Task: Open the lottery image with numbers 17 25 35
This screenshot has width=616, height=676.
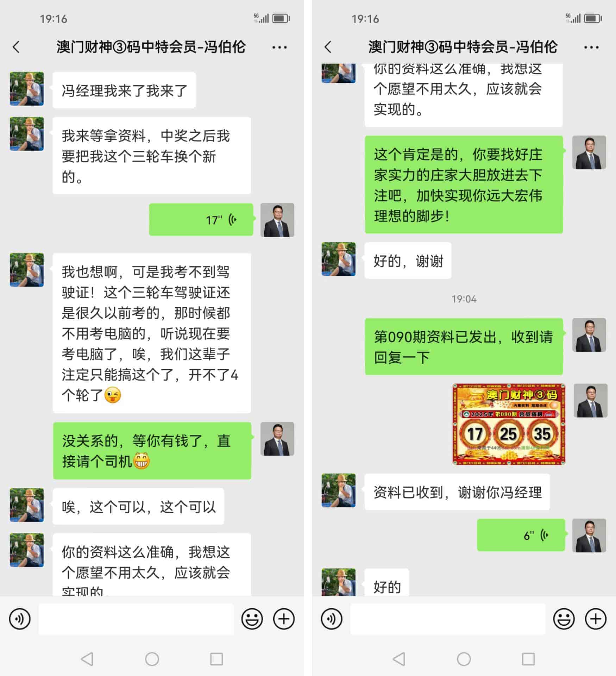Action: click(509, 425)
